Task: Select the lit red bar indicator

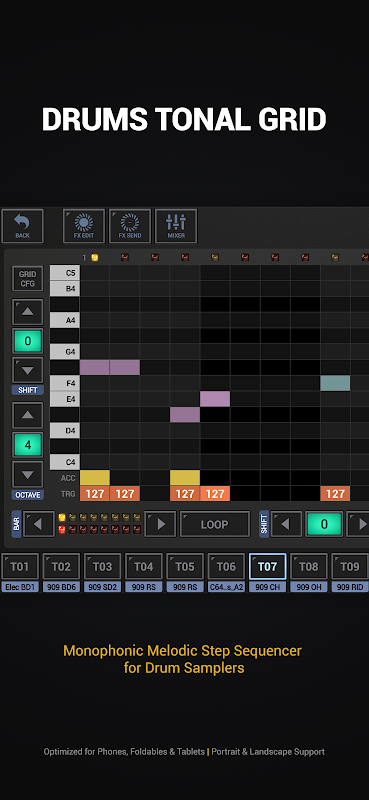Action: [62, 530]
